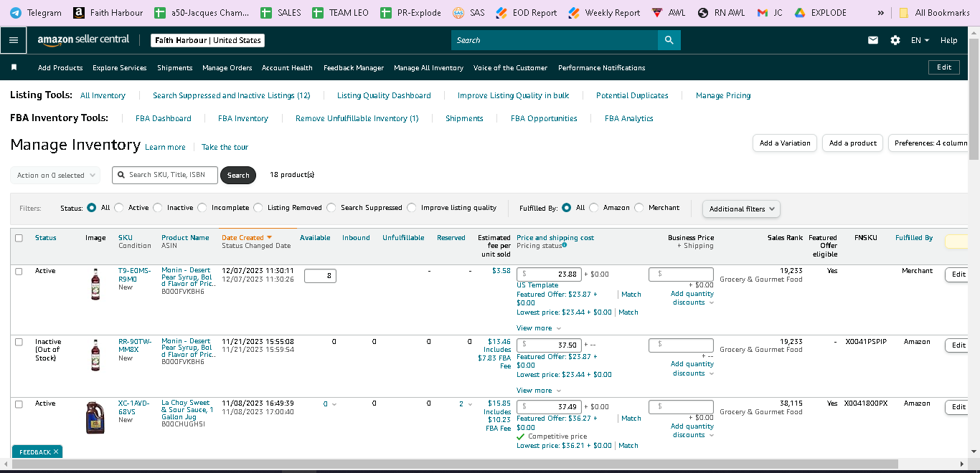Open the EOD Report bookmark

tap(527, 12)
